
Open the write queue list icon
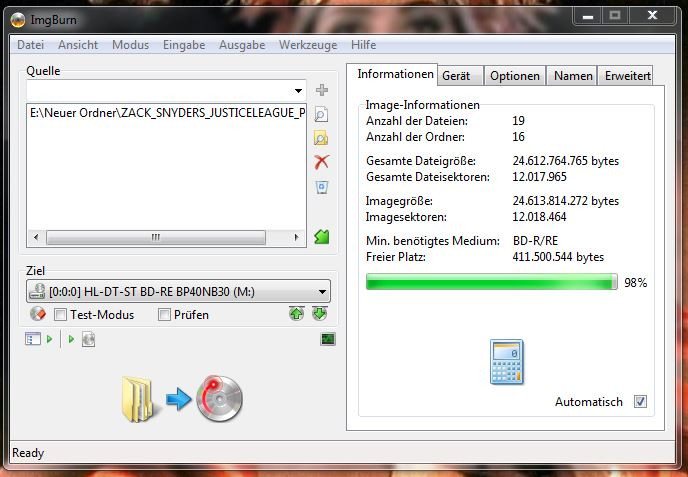pos(33,339)
